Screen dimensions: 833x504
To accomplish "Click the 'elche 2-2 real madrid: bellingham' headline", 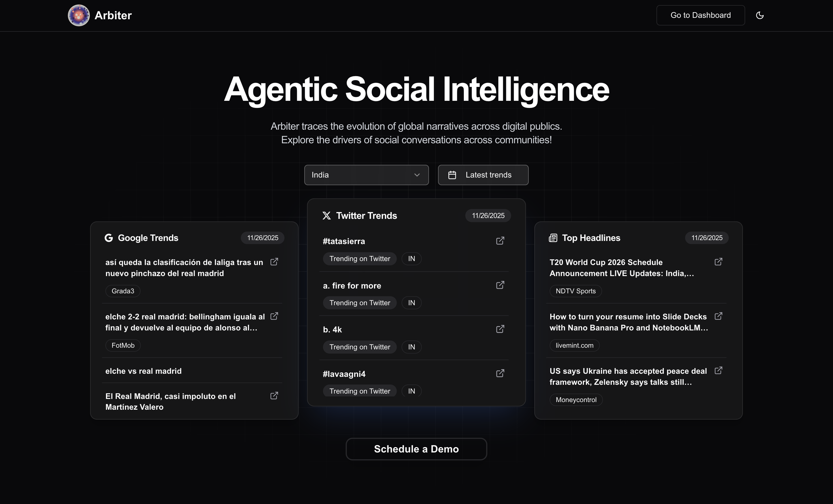I will pyautogui.click(x=185, y=322).
